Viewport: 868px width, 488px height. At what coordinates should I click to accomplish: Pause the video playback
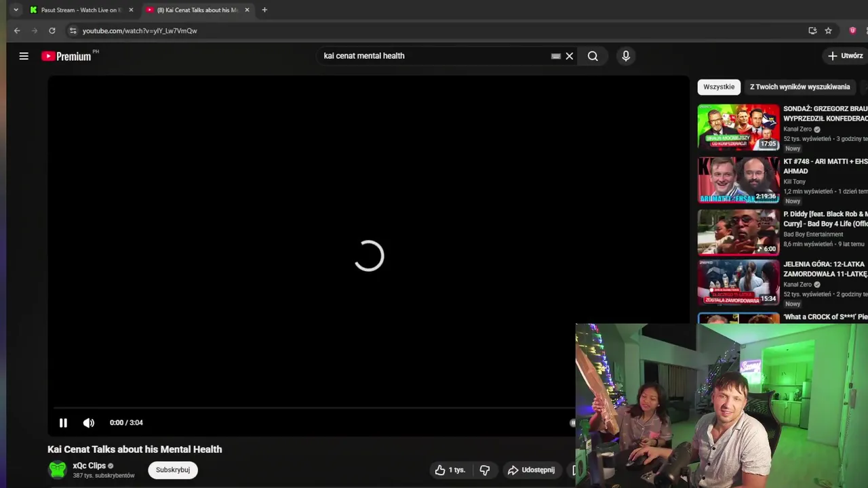tap(63, 423)
